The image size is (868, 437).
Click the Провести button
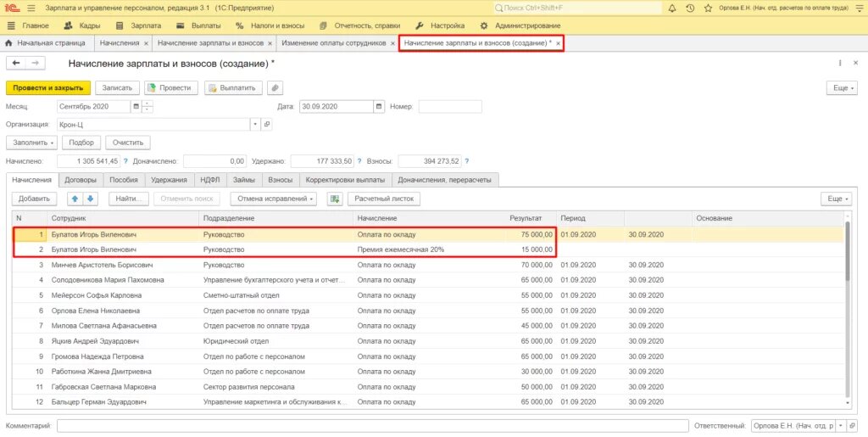pos(170,87)
